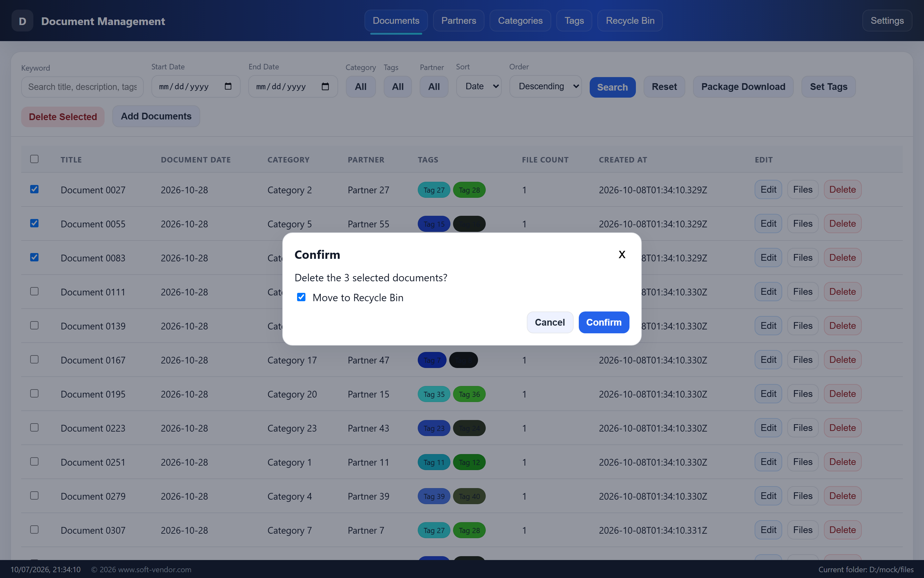Close the Confirm dialog with X
The image size is (924, 578).
622,255
